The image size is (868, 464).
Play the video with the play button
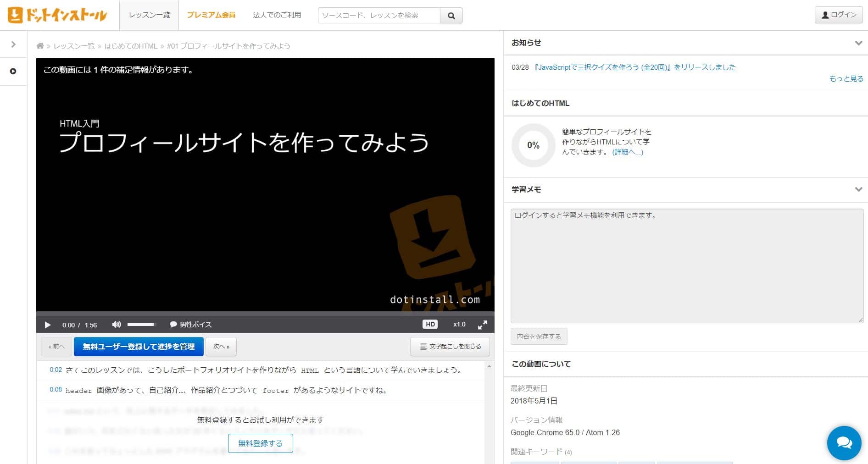pos(48,325)
